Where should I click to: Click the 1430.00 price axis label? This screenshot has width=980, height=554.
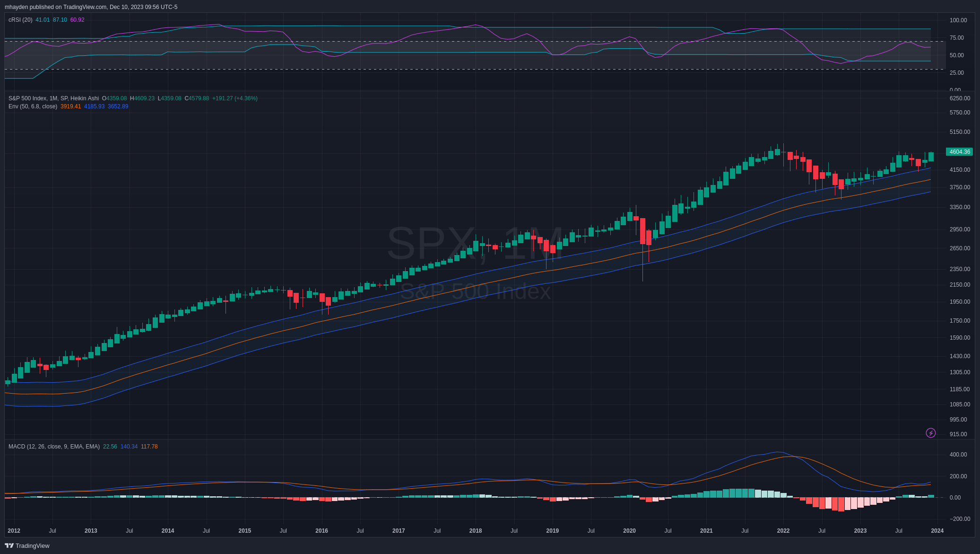[960, 356]
